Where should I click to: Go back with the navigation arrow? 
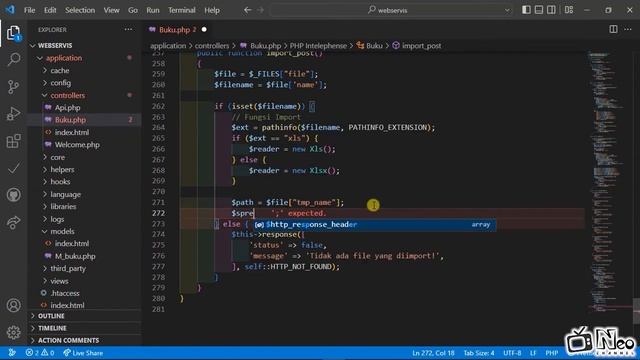click(248, 10)
